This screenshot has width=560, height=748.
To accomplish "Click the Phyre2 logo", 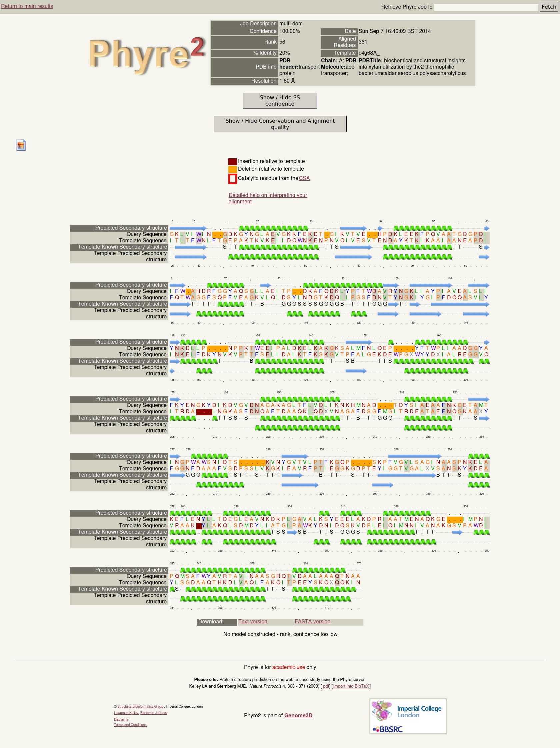I will tap(146, 54).
